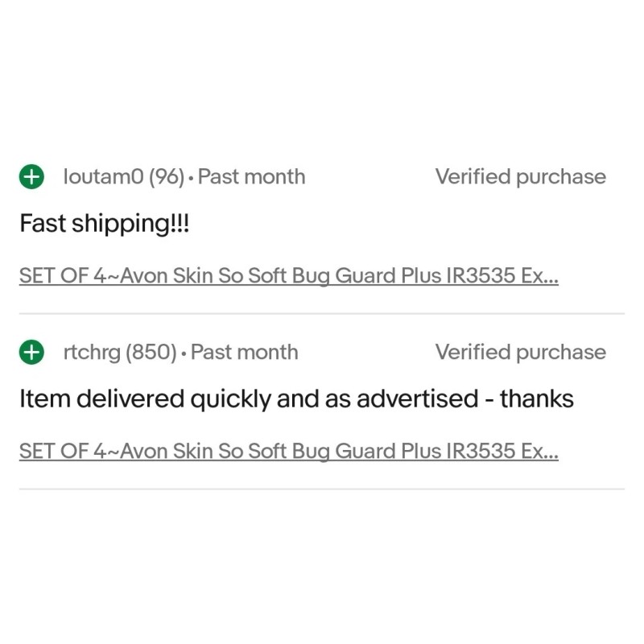The image size is (644, 644).
Task: Click the divider line below rtchrg's feedback
Action: (x=322, y=489)
